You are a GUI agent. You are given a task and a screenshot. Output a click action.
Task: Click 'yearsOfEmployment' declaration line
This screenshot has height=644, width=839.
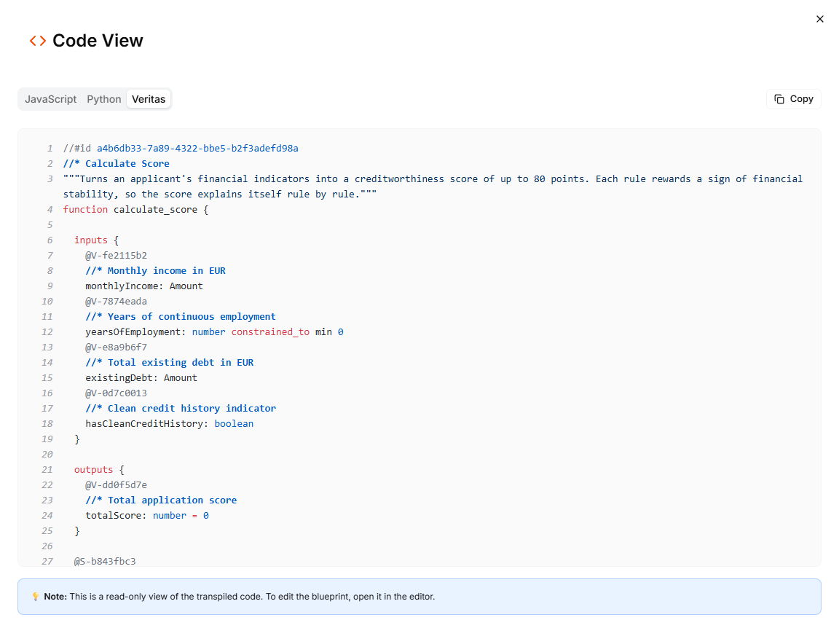pos(214,332)
